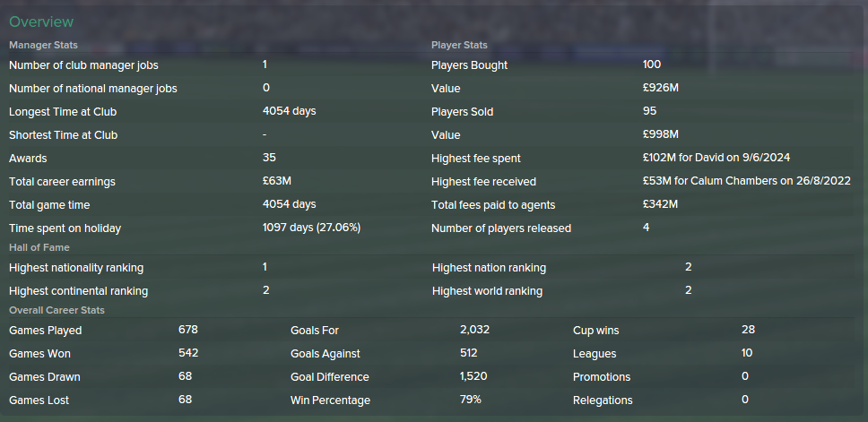Image resolution: width=868 pixels, height=422 pixels.
Task: Click the Number of club manager jobs row
Action: tap(215, 65)
